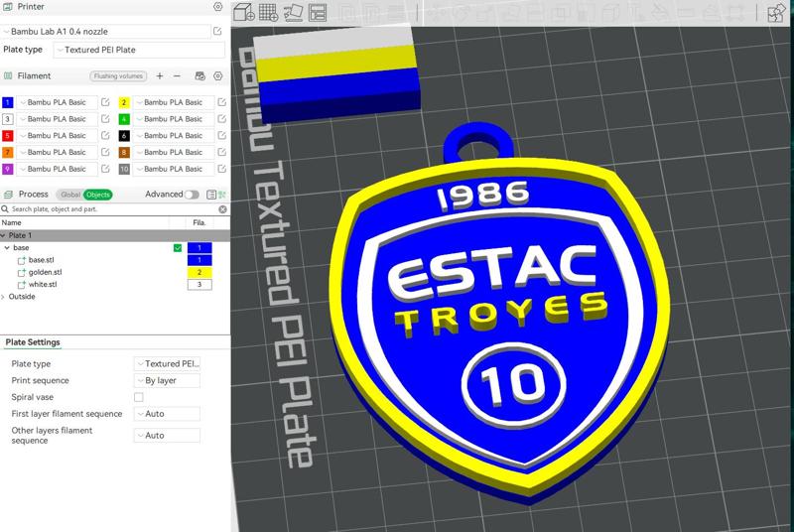Viewport: 794px width, 532px height.
Task: Remove a filament with the minus icon
Action: point(177,75)
